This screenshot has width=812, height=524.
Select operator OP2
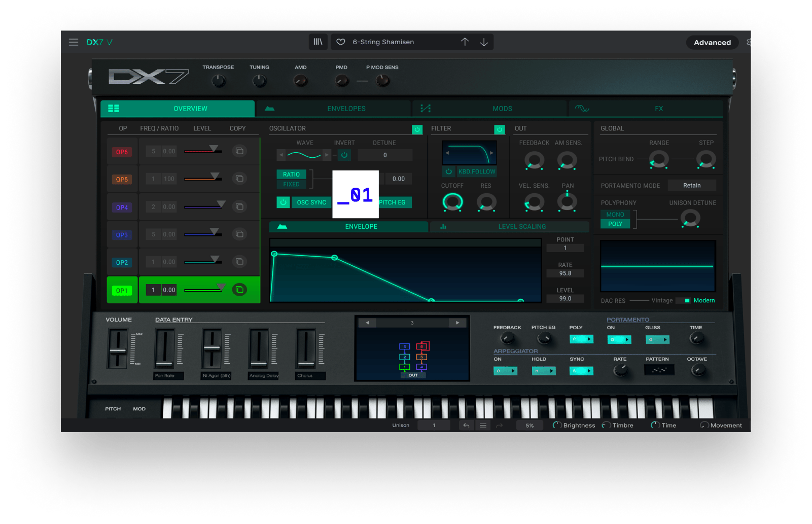pos(122,262)
